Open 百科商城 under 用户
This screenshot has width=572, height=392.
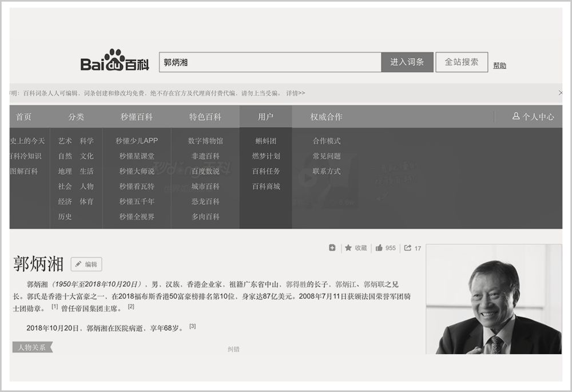coord(266,186)
